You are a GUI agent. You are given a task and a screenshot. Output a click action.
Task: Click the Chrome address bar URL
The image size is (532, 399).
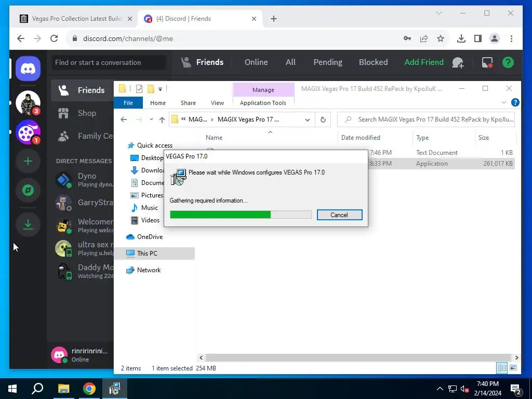128,38
